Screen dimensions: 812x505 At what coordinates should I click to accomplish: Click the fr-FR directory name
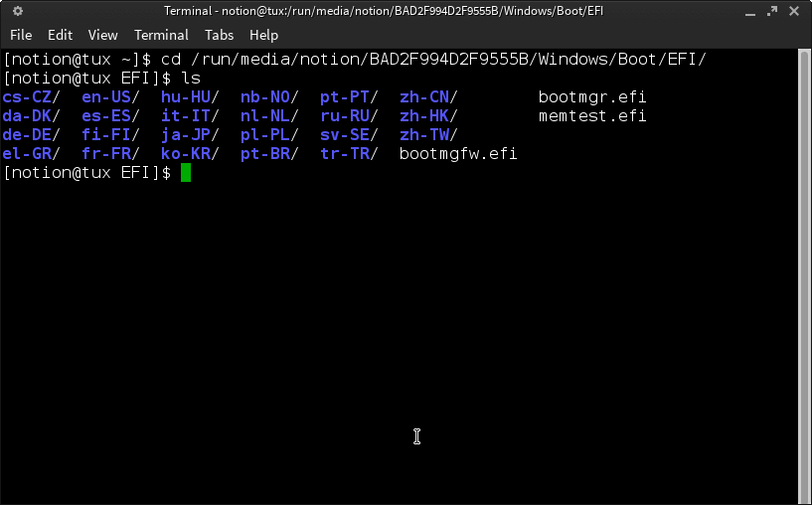coord(106,154)
